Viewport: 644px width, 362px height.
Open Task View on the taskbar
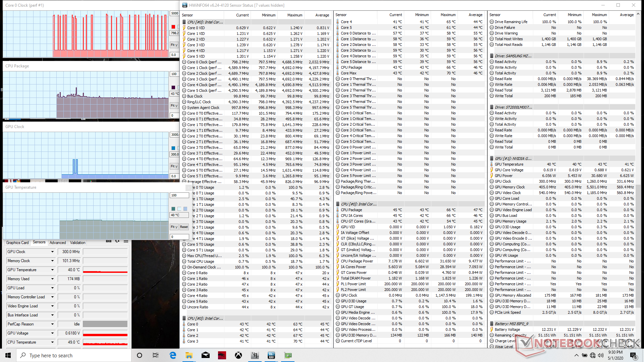click(x=155, y=355)
